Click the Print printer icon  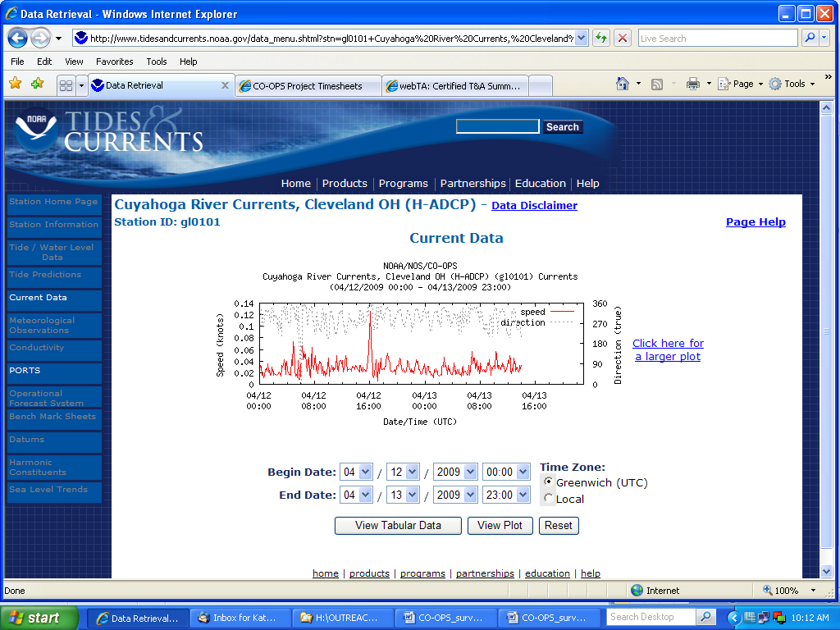click(692, 84)
